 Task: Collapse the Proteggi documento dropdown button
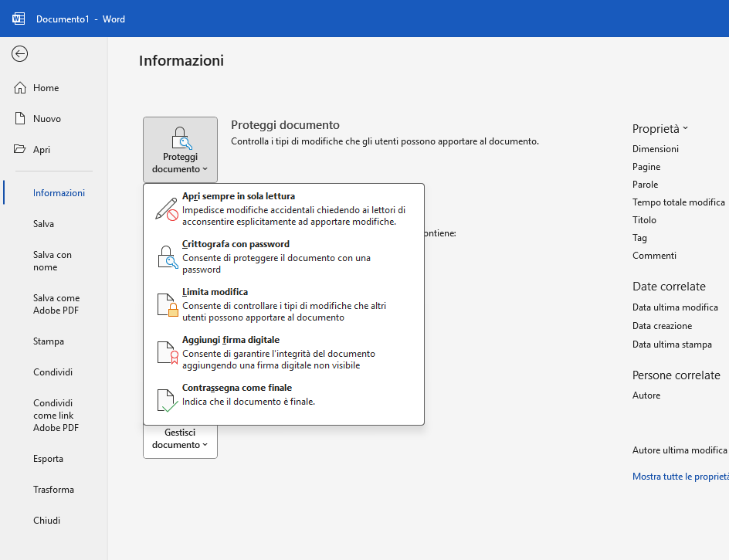click(180, 150)
